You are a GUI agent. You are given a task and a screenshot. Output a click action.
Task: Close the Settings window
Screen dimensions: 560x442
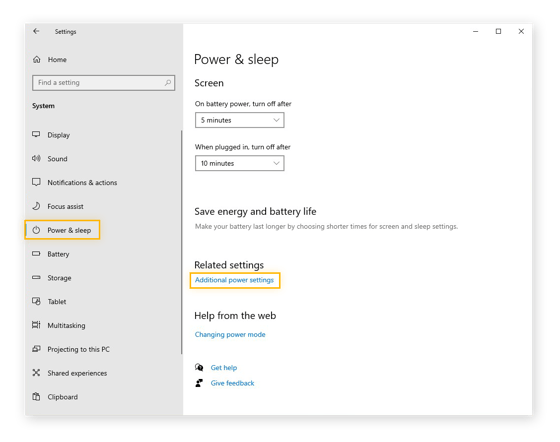pyautogui.click(x=521, y=31)
